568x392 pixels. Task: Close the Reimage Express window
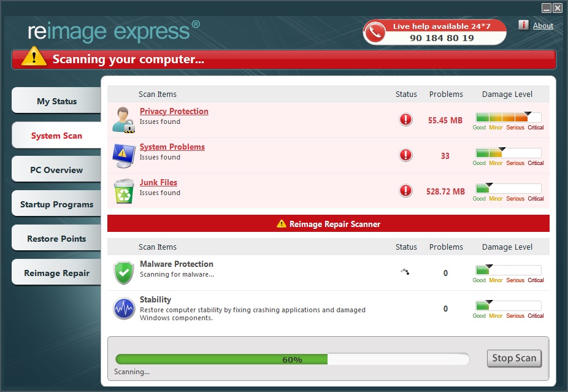point(558,7)
